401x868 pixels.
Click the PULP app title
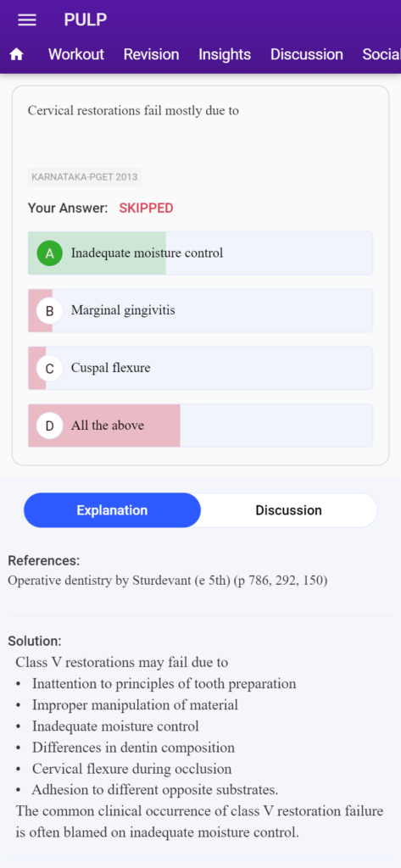click(x=86, y=20)
